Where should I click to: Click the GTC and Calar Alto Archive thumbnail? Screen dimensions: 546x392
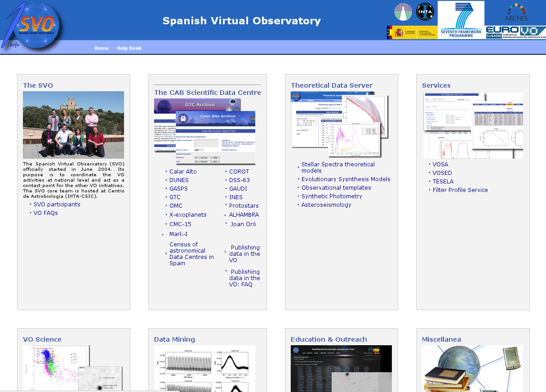coord(204,131)
